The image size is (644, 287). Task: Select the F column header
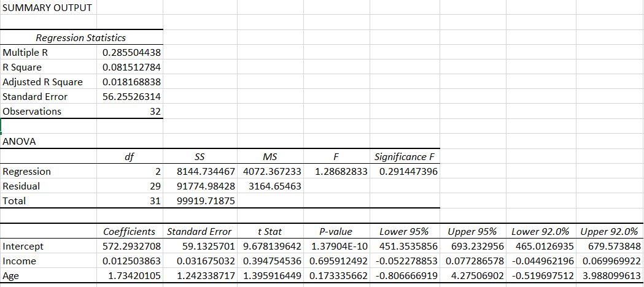coord(336,156)
